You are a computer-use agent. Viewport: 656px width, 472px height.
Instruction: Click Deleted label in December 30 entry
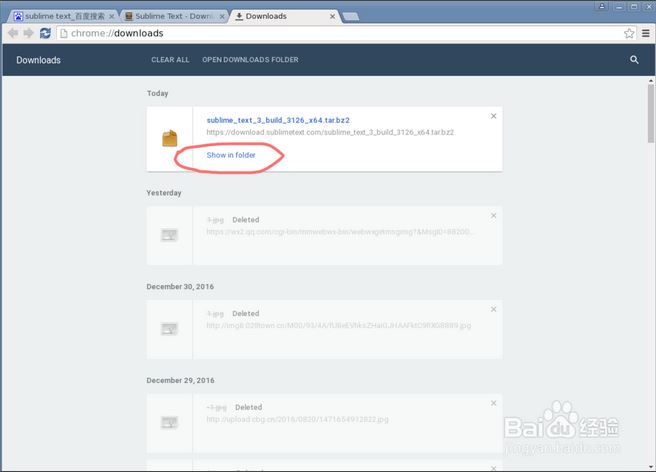pyautogui.click(x=246, y=313)
